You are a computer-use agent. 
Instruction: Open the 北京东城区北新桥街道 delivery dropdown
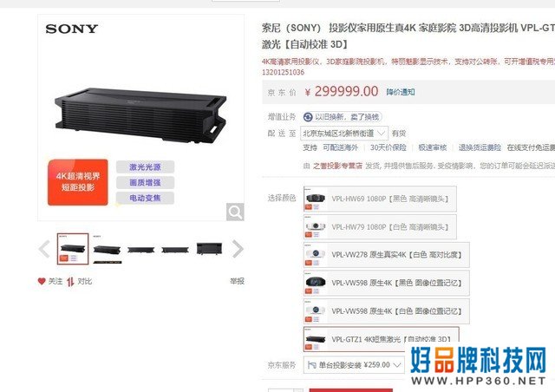pos(344,134)
